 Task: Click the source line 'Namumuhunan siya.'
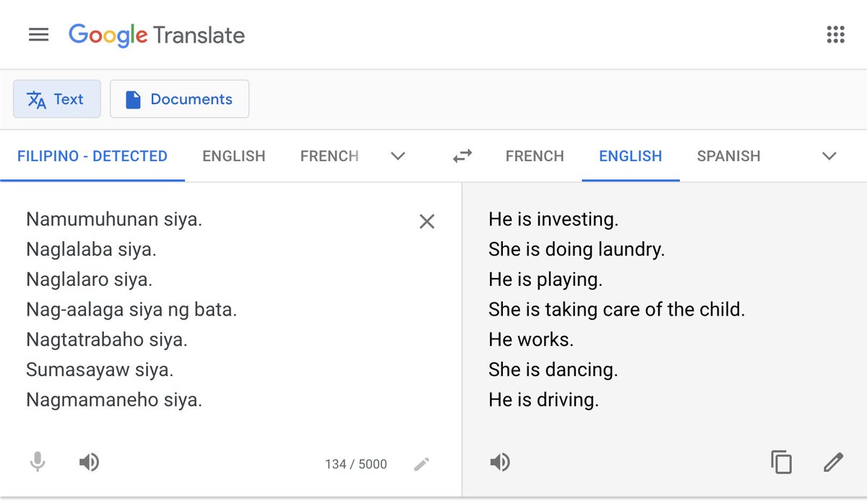tap(114, 219)
